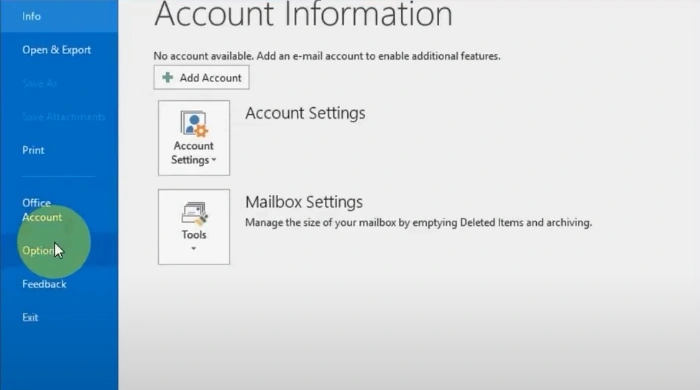The image size is (700, 390).
Task: Click the Mailbox Settings heading text
Action: 304,202
